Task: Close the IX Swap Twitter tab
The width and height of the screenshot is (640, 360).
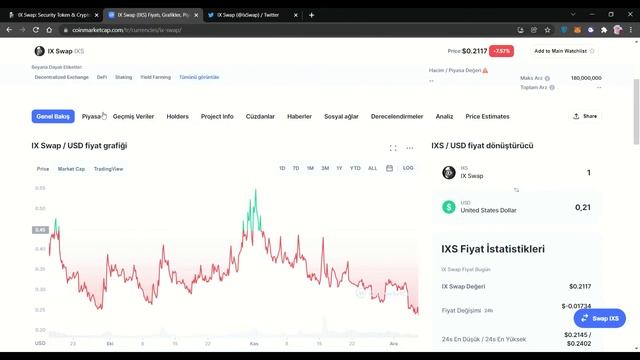Action: tap(296, 15)
